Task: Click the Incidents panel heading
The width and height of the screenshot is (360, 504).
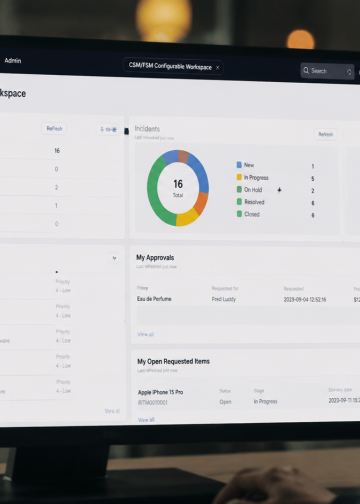Action: [147, 129]
